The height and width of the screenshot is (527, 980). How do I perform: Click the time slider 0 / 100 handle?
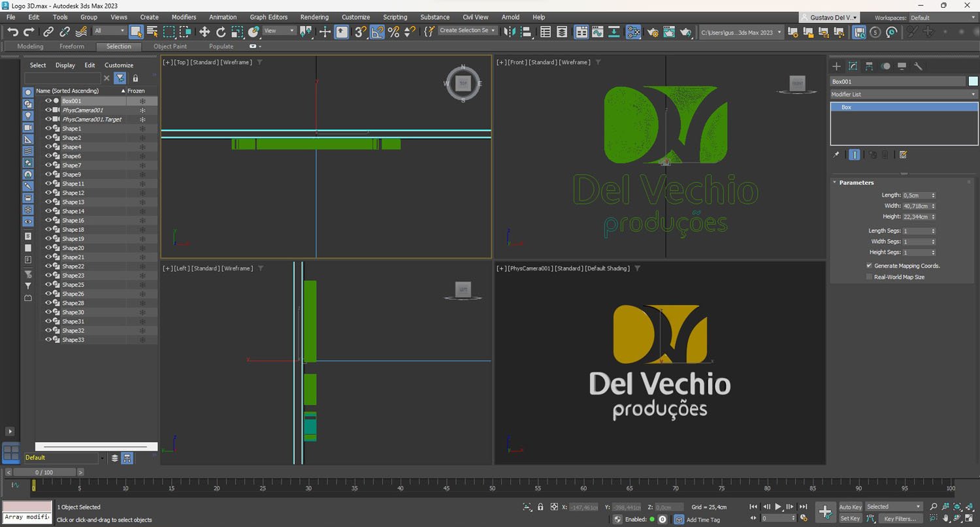coord(44,472)
